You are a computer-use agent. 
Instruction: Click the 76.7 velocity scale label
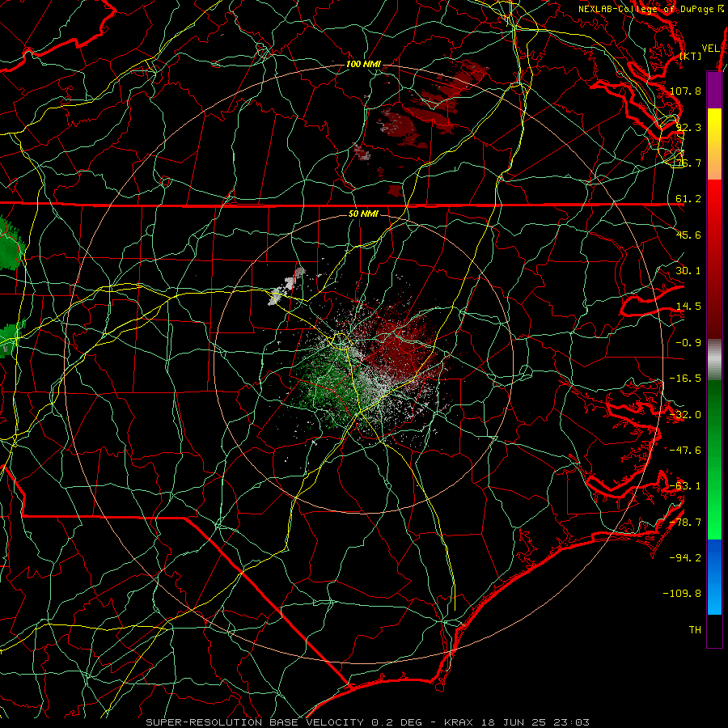pos(688,163)
